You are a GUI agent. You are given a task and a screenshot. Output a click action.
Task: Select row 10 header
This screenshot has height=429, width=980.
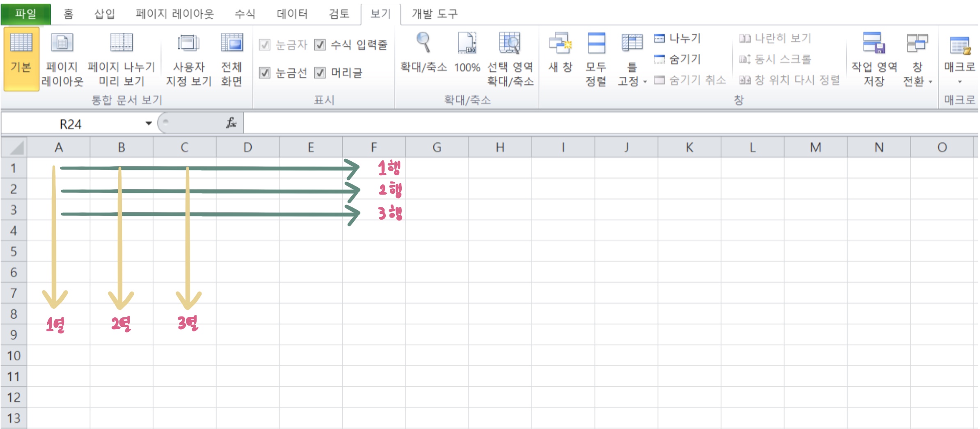[x=14, y=356]
